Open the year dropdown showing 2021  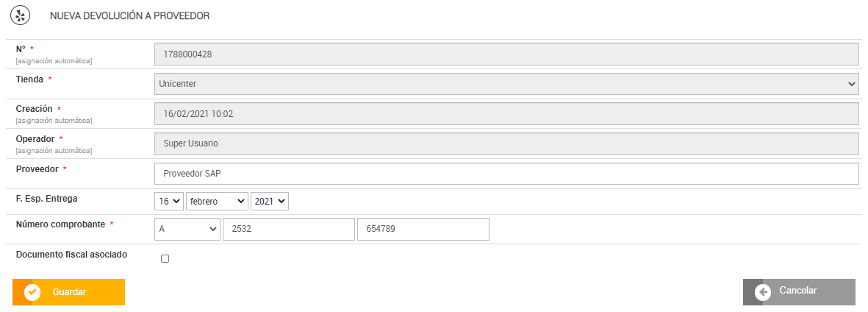pyautogui.click(x=269, y=201)
